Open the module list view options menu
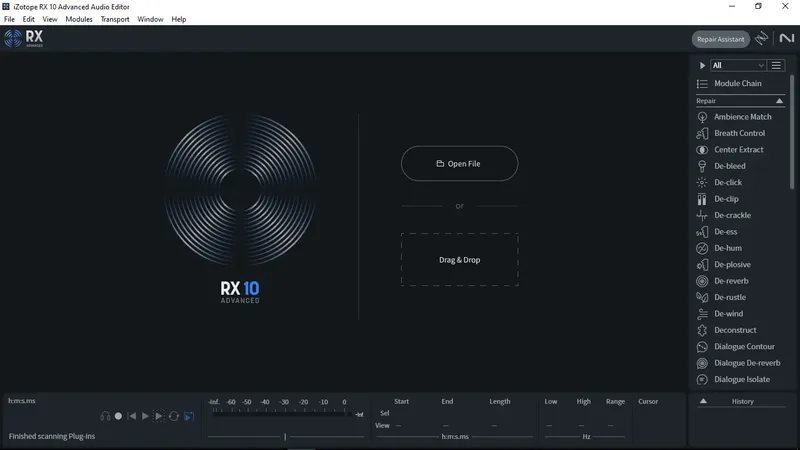 click(776, 65)
